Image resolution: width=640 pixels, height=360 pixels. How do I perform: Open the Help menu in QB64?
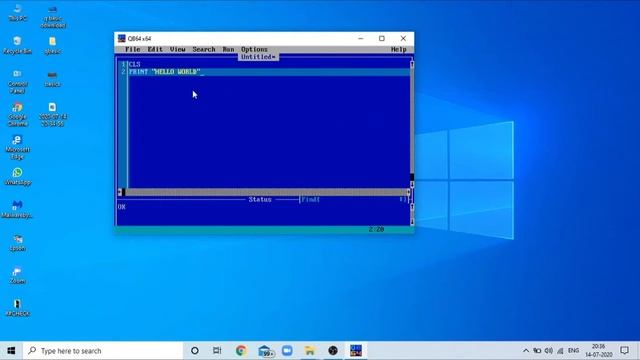(x=398, y=49)
